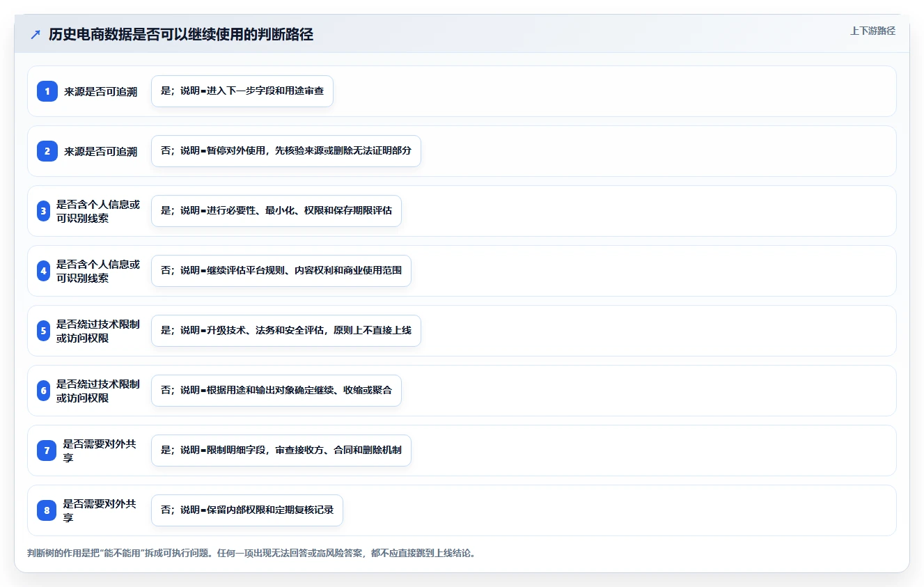The height and width of the screenshot is (587, 924).
Task: Click the answer box 进行必要性、最小化、权限评估
Action: coord(276,211)
